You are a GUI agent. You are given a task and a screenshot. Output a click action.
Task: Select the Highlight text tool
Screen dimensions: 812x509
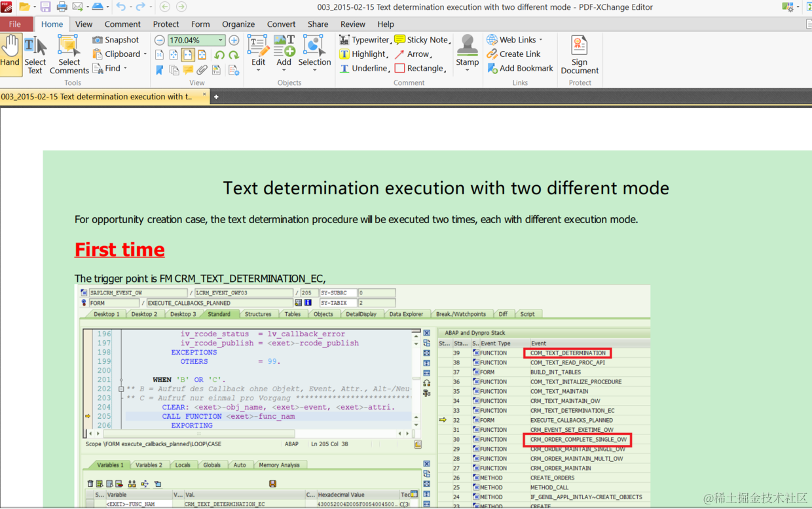pyautogui.click(x=363, y=54)
